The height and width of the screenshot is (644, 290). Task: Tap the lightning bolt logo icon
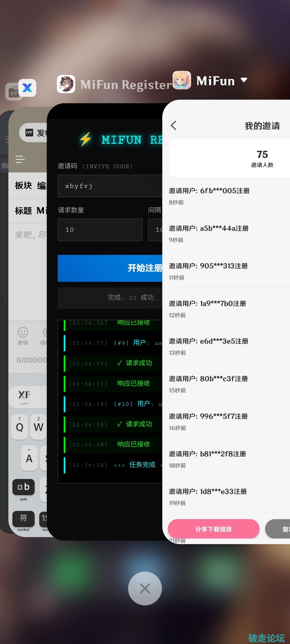click(86, 139)
